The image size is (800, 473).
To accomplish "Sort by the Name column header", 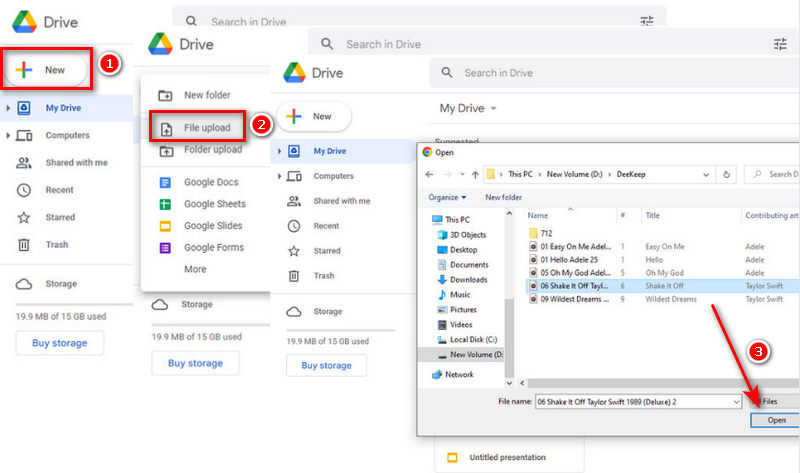I will coord(538,216).
